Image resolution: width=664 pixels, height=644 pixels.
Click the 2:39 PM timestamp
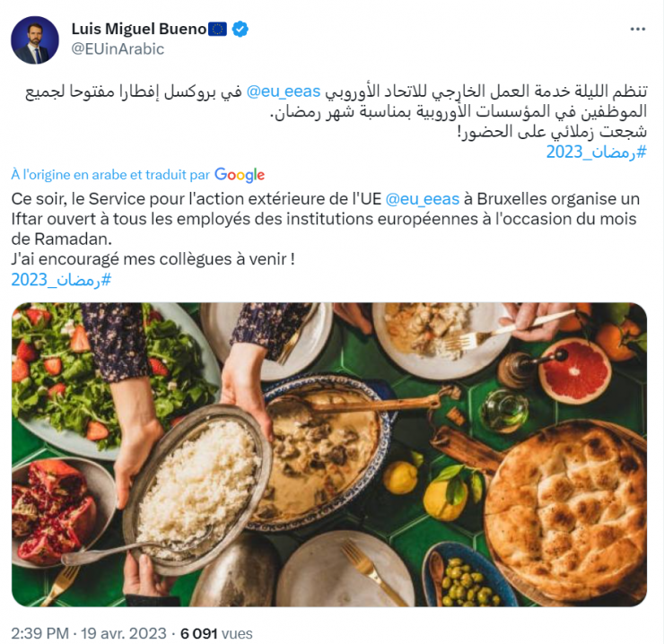point(39,633)
